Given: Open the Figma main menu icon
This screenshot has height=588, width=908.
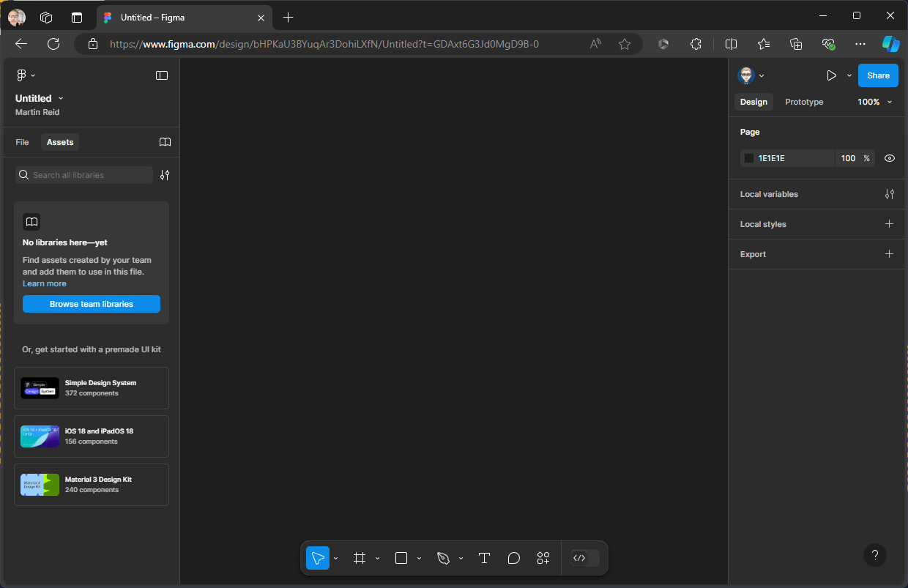Looking at the screenshot, I should 22,75.
